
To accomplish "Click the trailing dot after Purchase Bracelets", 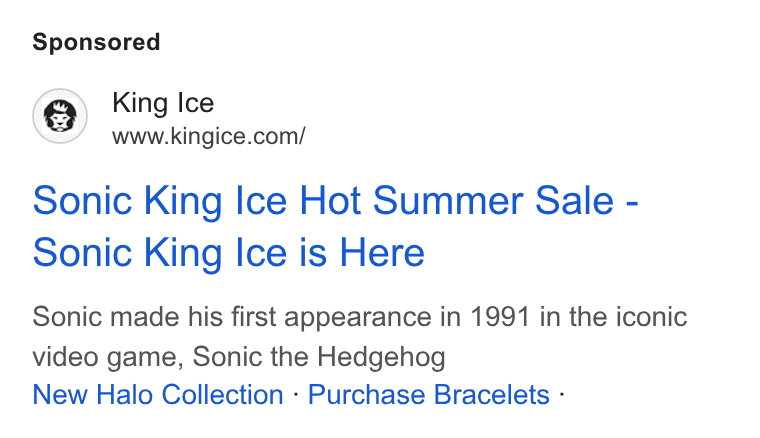I will coord(561,394).
